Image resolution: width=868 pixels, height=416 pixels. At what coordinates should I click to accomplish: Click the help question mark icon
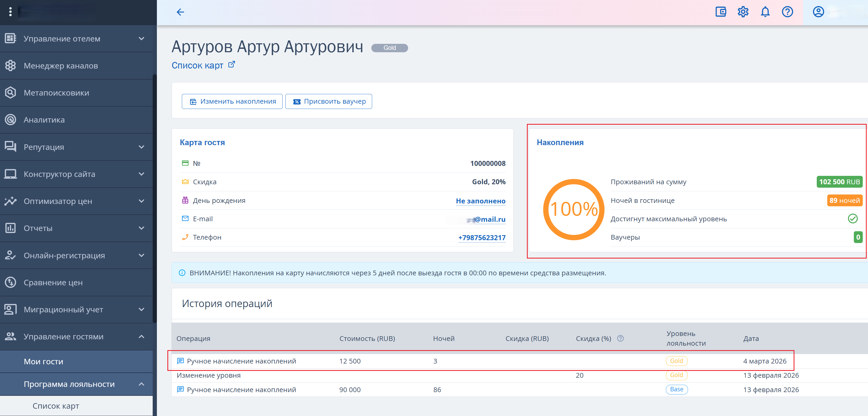pyautogui.click(x=787, y=12)
